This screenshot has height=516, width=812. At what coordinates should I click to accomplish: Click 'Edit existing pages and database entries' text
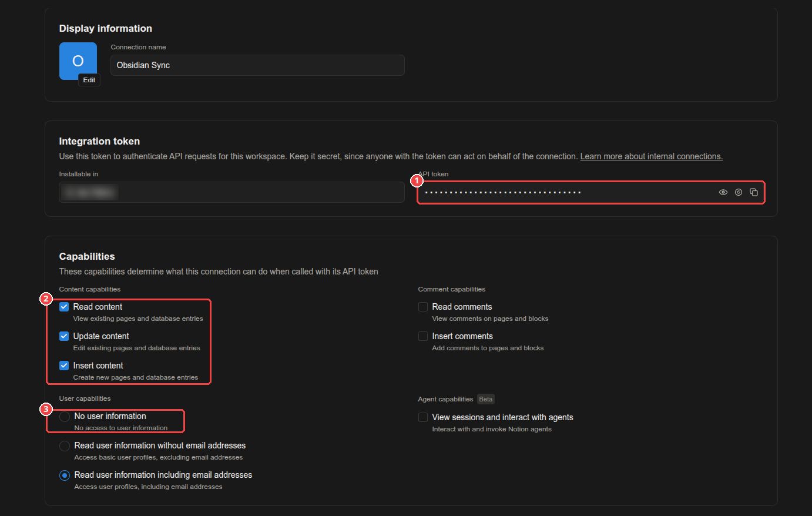(x=137, y=348)
